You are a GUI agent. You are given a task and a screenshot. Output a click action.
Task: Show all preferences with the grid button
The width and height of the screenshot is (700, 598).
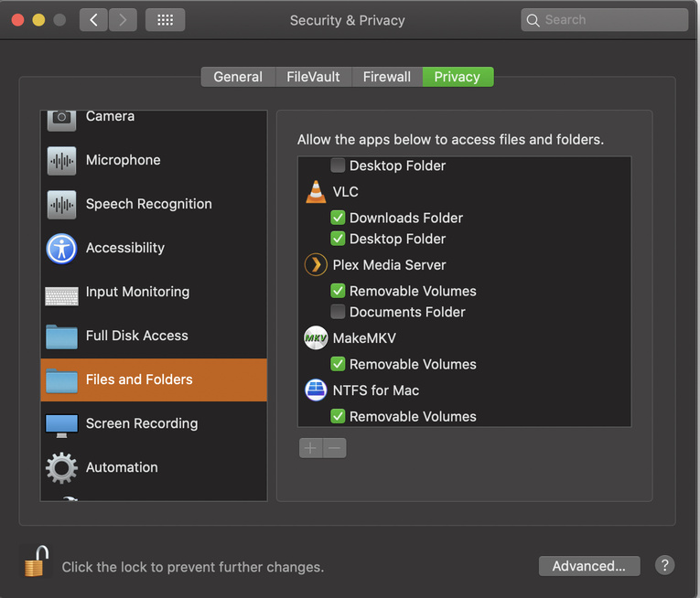165,19
